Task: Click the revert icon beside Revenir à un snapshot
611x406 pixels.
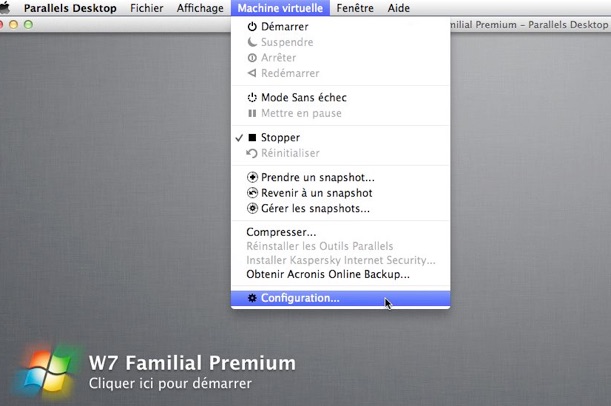Action: (252, 193)
